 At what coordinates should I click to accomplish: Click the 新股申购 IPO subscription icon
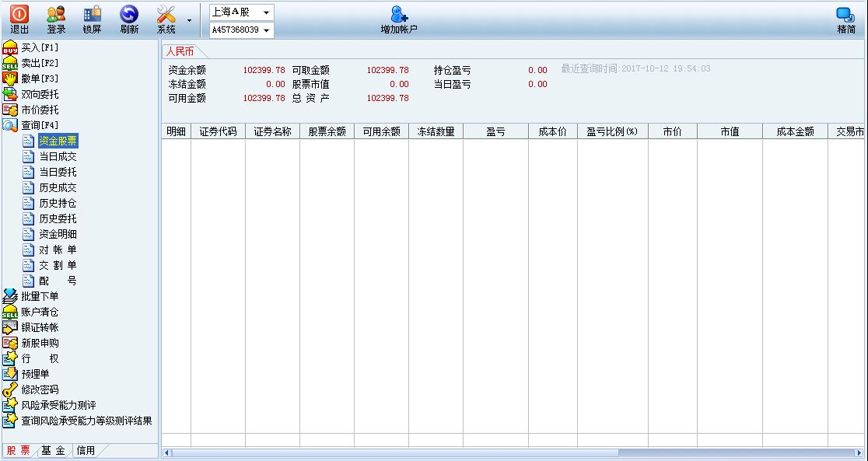coord(10,343)
